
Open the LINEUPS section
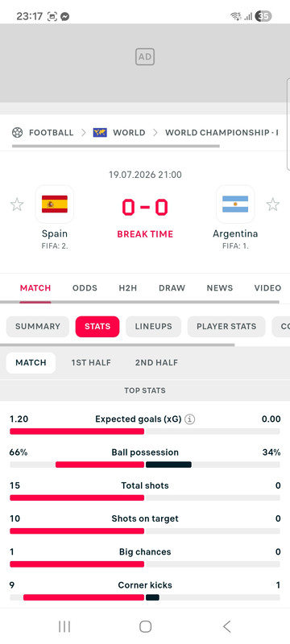tap(154, 327)
